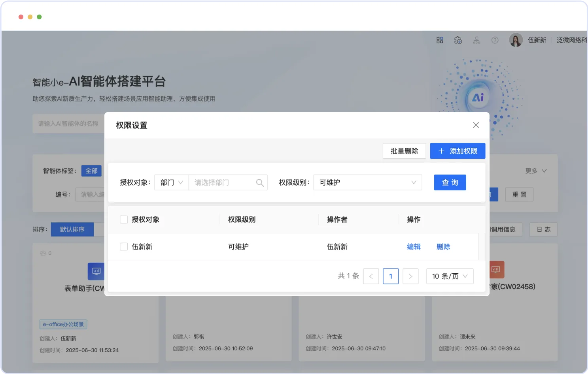
Task: Click 编辑 link for 伍新新 row
Action: click(414, 246)
